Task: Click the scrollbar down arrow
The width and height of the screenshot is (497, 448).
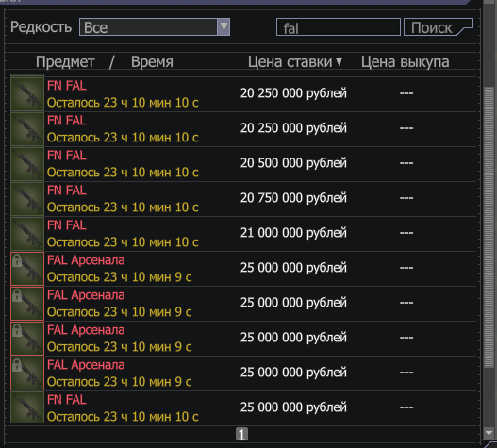Action: (489, 433)
